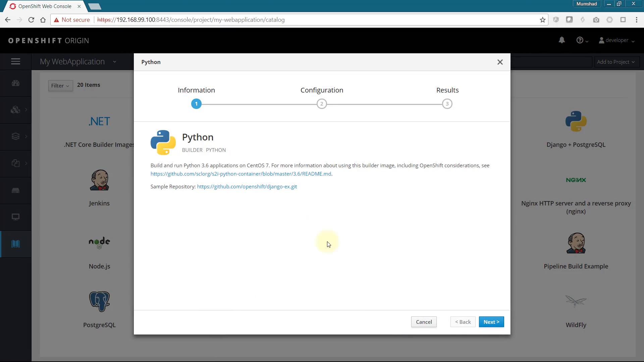
Task: Open the s2i-python-container README link
Action: (x=241, y=174)
